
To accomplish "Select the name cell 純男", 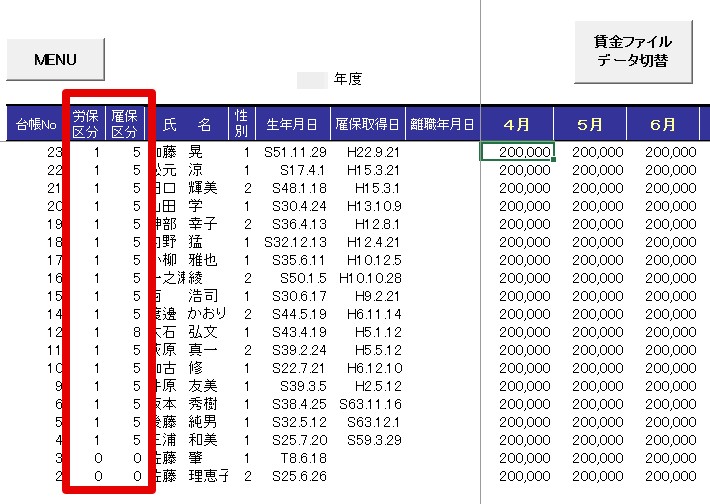I will 203,422.
